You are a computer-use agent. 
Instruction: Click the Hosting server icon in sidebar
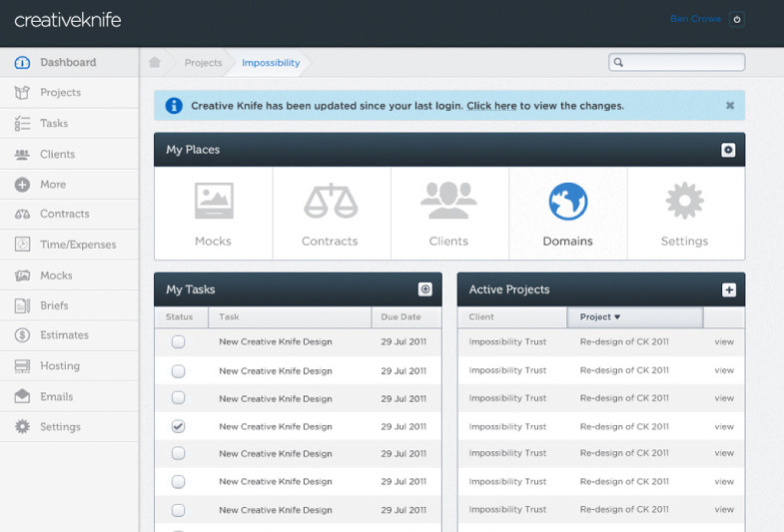pyautogui.click(x=22, y=365)
